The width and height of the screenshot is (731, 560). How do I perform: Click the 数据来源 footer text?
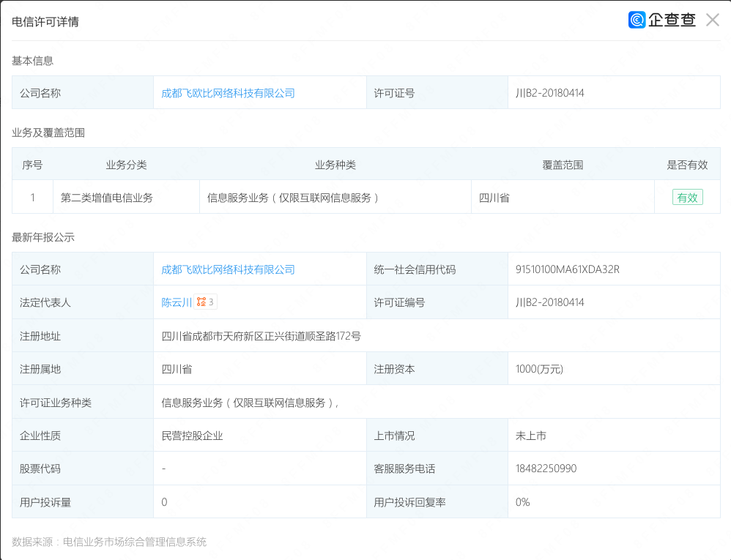(109, 542)
